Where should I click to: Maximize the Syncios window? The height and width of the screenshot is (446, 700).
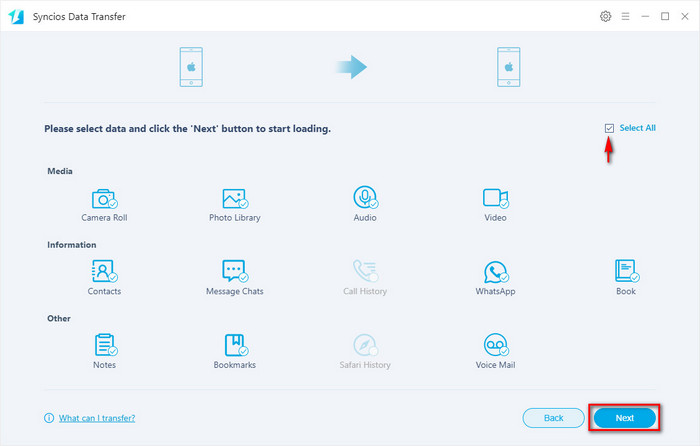click(x=665, y=17)
